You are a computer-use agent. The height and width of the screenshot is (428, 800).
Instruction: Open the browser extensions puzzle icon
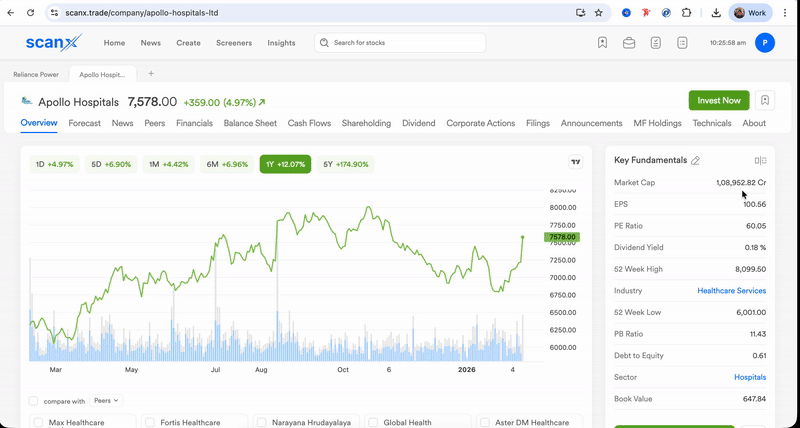[x=686, y=13]
